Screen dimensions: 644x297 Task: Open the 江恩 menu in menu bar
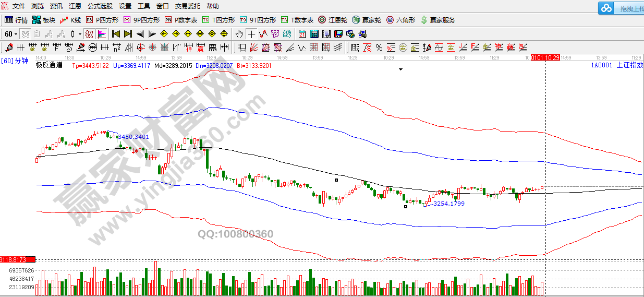pyautogui.click(x=75, y=6)
